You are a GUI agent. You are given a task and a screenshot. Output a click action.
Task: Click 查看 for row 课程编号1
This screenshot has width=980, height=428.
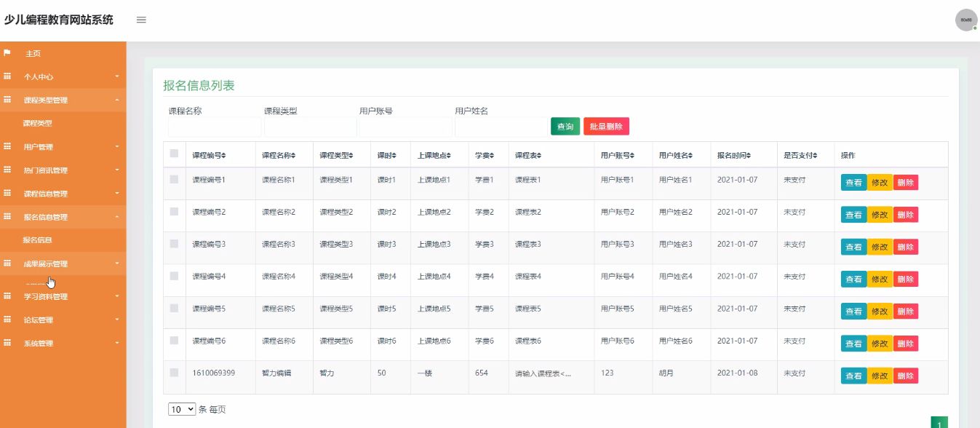pyautogui.click(x=854, y=183)
